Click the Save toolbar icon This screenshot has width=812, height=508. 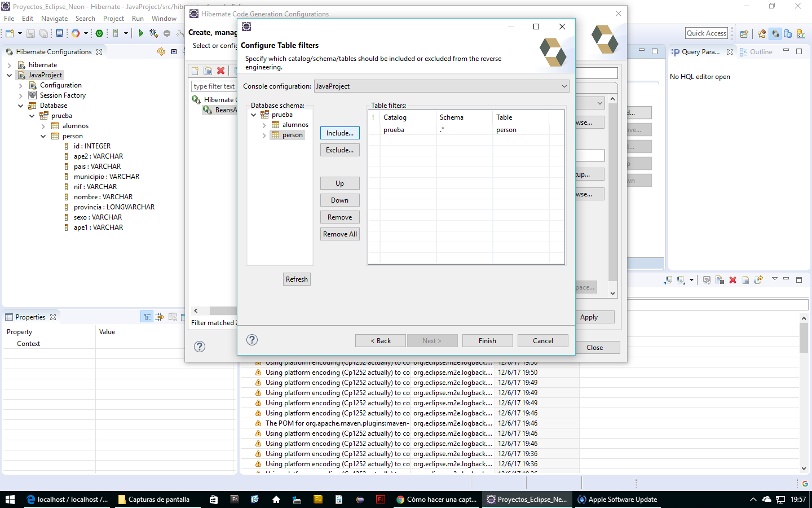tap(31, 33)
